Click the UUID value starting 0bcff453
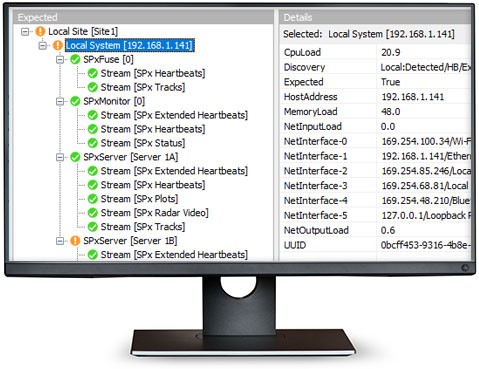 click(x=426, y=245)
